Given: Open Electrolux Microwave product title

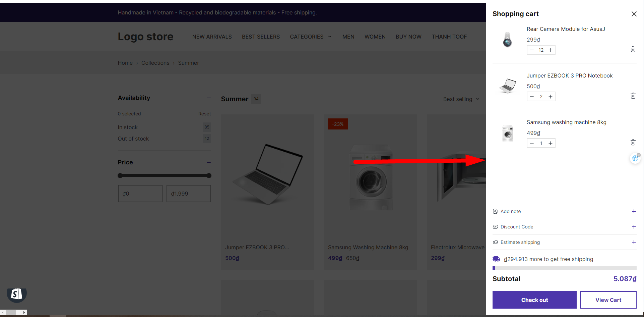Looking at the screenshot, I should tap(458, 247).
